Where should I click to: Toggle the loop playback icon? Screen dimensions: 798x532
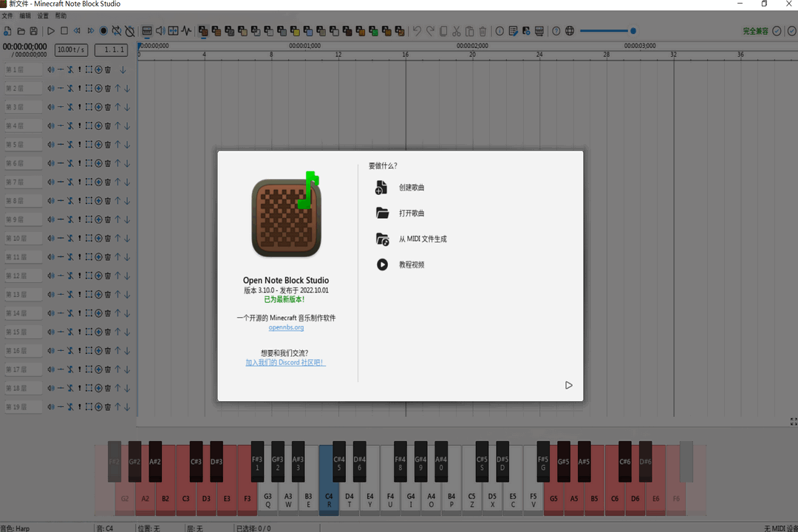click(x=116, y=30)
